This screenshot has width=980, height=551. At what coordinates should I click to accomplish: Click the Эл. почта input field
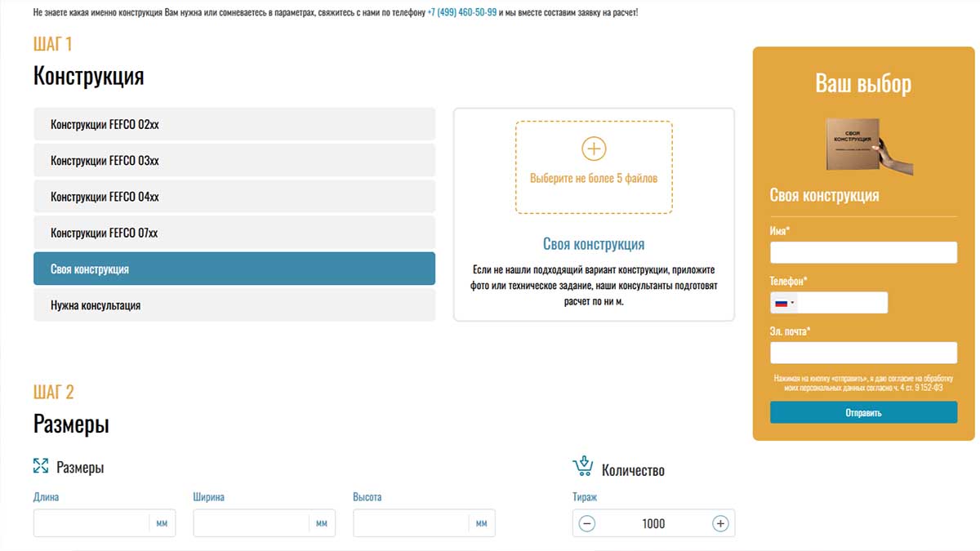863,353
